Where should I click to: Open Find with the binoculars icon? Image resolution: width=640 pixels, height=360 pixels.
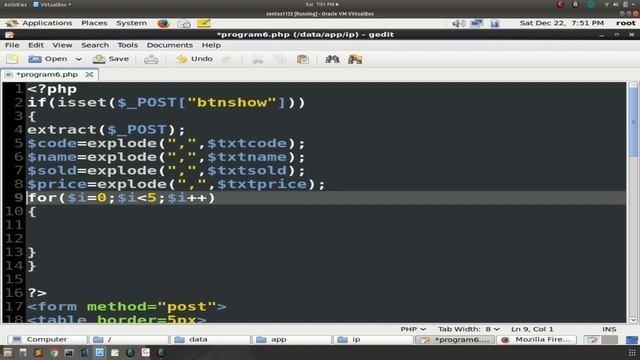(x=332, y=59)
